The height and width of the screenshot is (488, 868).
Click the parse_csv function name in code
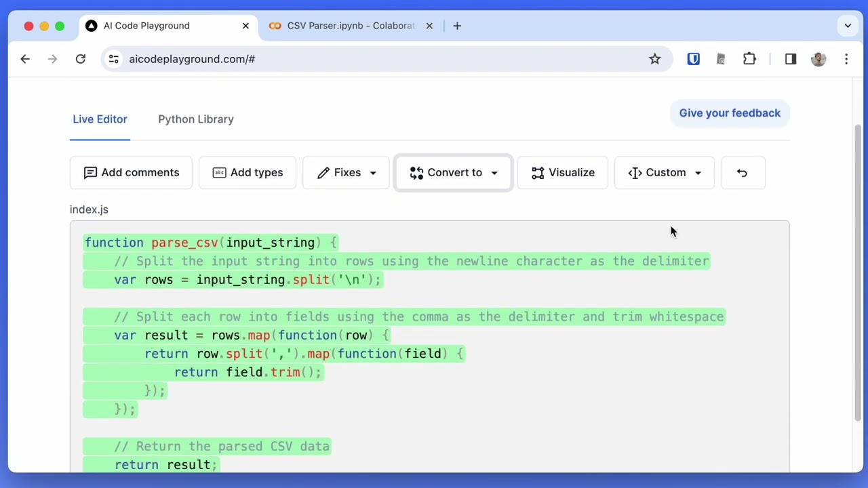184,243
